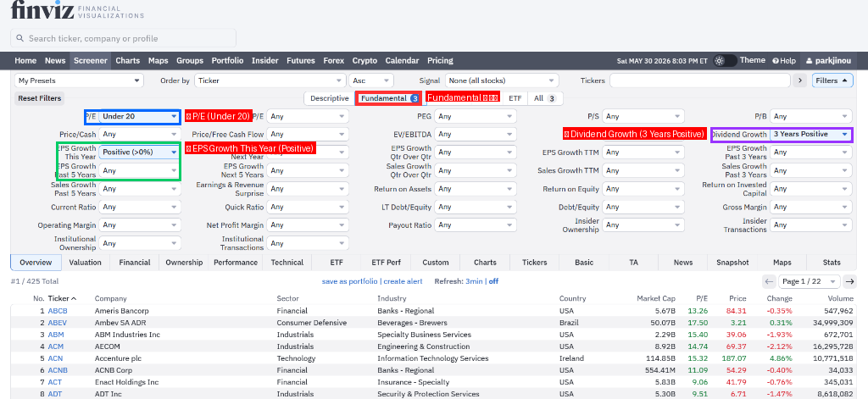Screen dimensions: 868x399
Task: Go to the next results page arrow
Action: (x=850, y=282)
